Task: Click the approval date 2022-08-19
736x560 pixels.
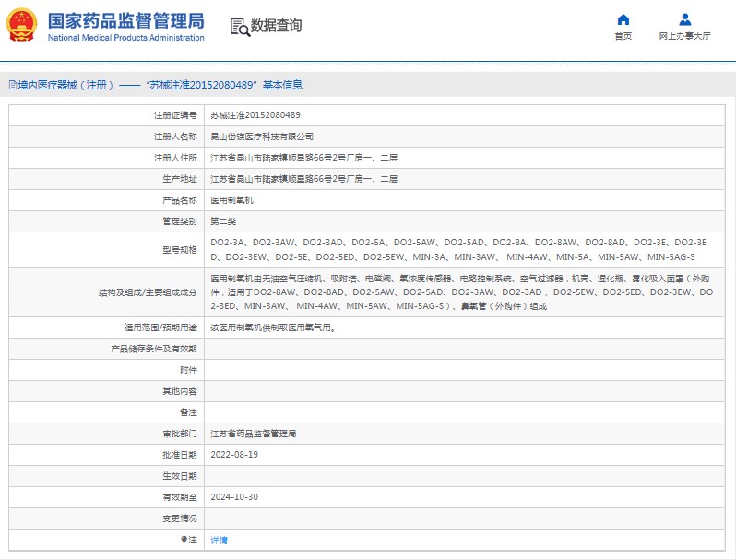Action: point(234,455)
